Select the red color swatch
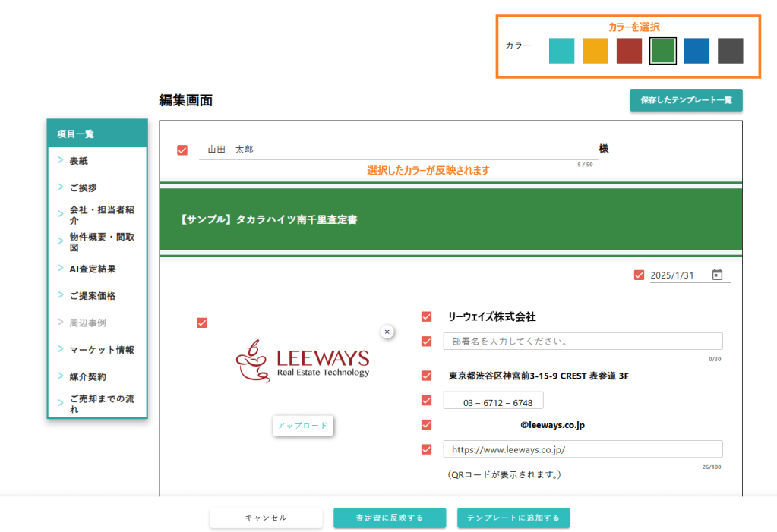 coord(629,51)
